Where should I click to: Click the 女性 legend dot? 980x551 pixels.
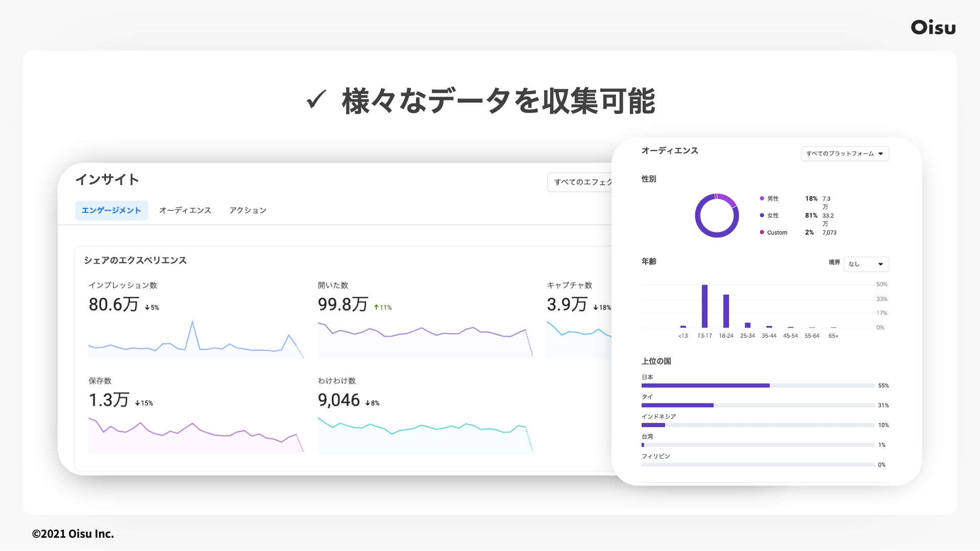(x=762, y=215)
